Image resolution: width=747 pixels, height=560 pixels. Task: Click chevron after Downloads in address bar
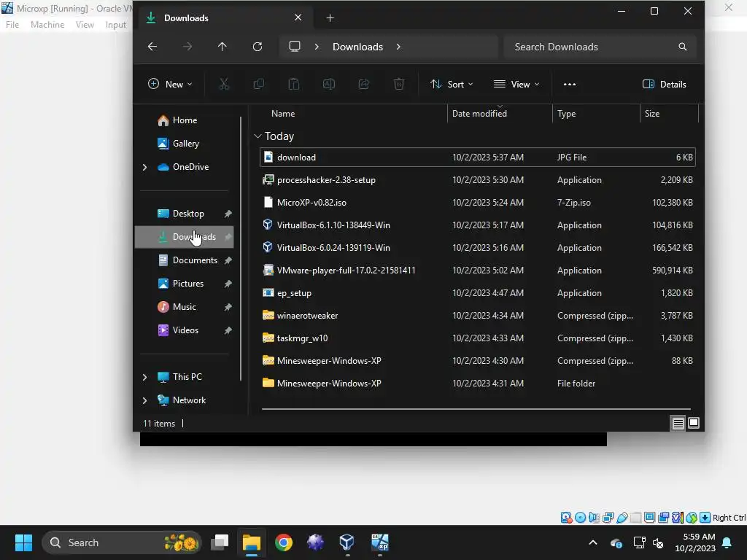pos(398,47)
